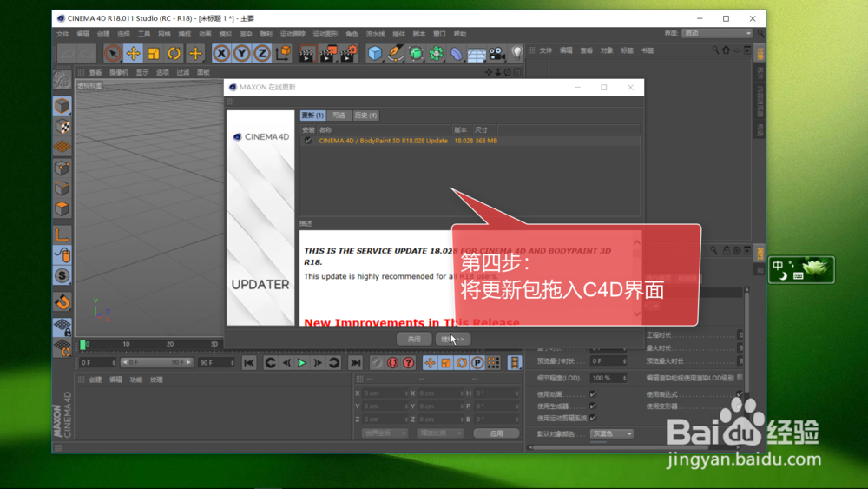Viewport: 868px width, 489px height.
Task: Toggle 使用生成器 checkbox
Action: tap(593, 406)
